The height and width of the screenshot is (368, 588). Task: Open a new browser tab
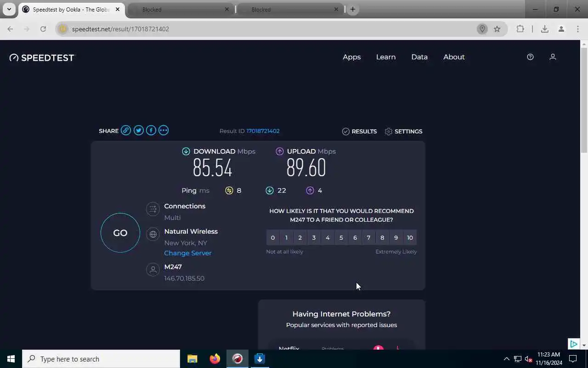tap(353, 9)
